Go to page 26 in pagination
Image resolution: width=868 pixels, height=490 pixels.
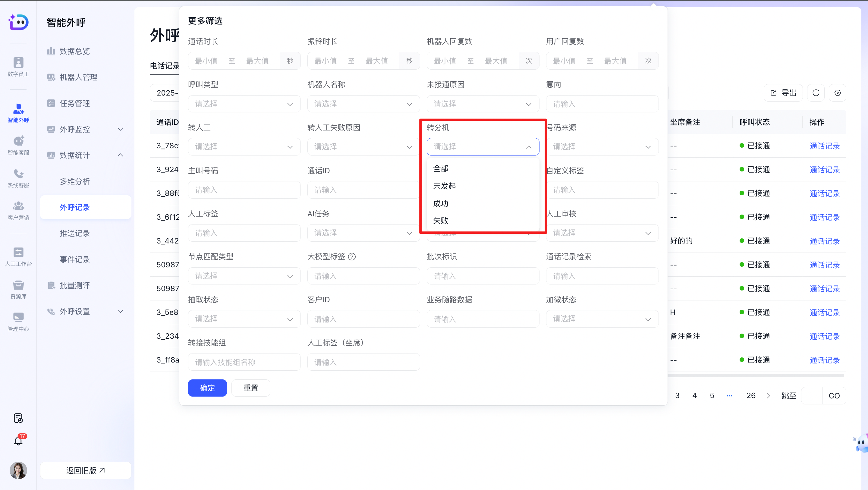751,396
